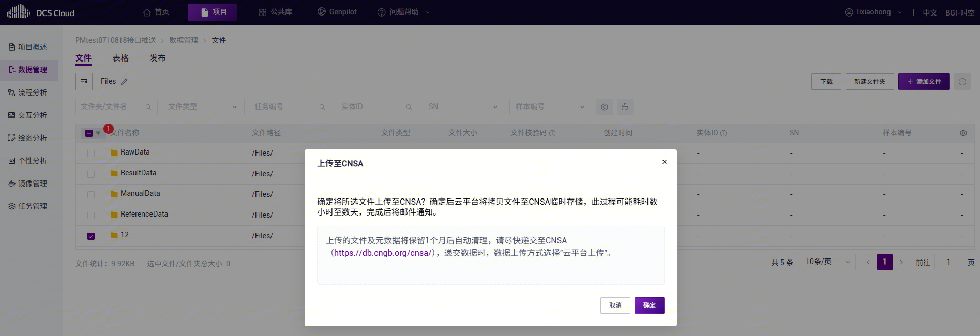980x336 pixels.
Task: Click the column settings gear in table header
Action: click(x=963, y=133)
